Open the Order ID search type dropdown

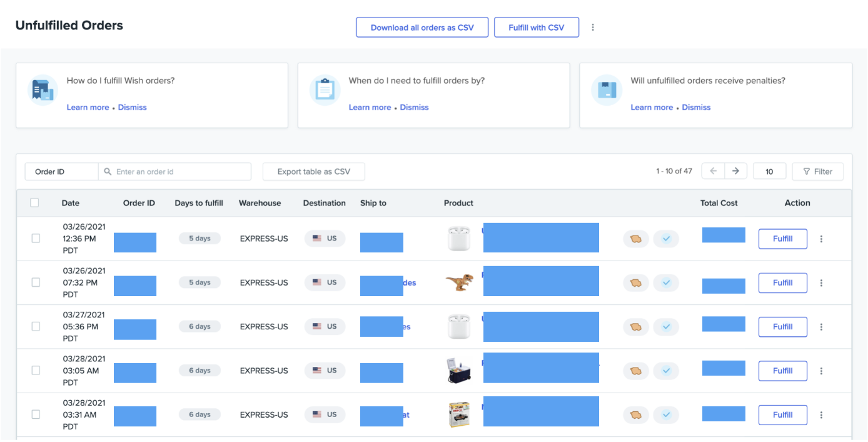(61, 172)
